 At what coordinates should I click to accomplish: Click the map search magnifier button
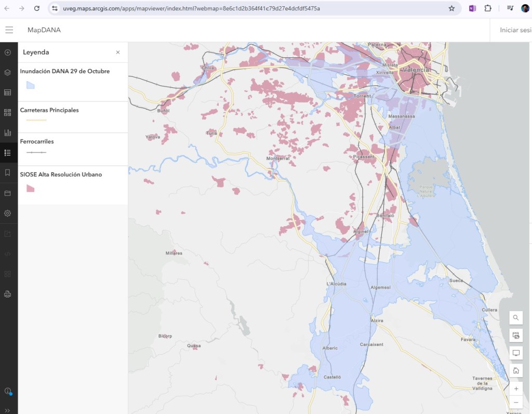click(x=516, y=318)
